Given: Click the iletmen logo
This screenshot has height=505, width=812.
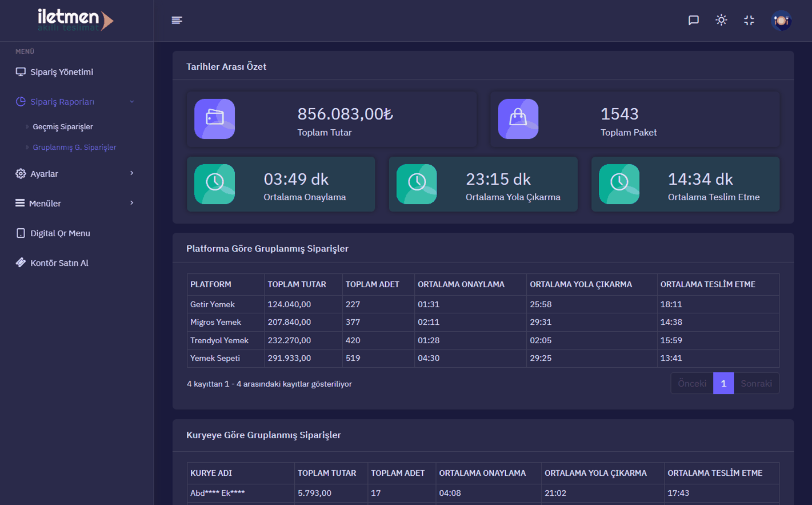Looking at the screenshot, I should (75, 20).
